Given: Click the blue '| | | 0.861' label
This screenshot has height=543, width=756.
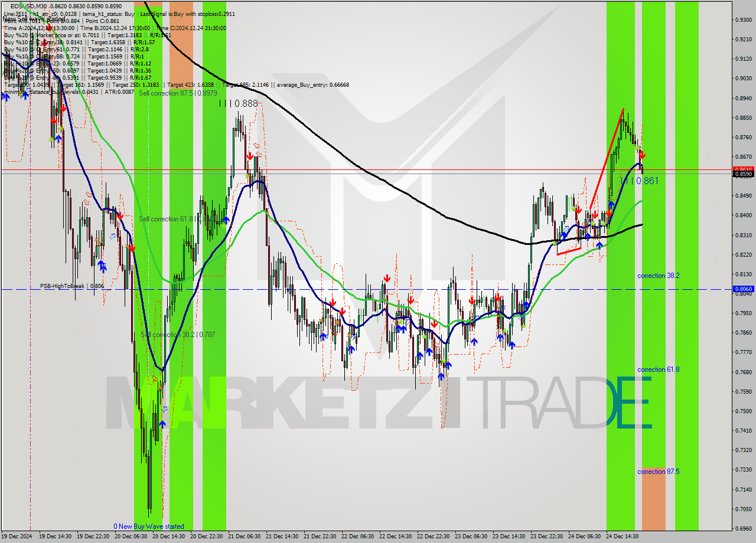Looking at the screenshot, I should click(639, 181).
